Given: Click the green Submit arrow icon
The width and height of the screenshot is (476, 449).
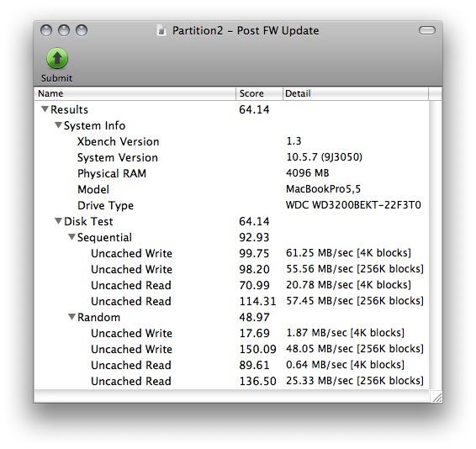Looking at the screenshot, I should pos(57,58).
